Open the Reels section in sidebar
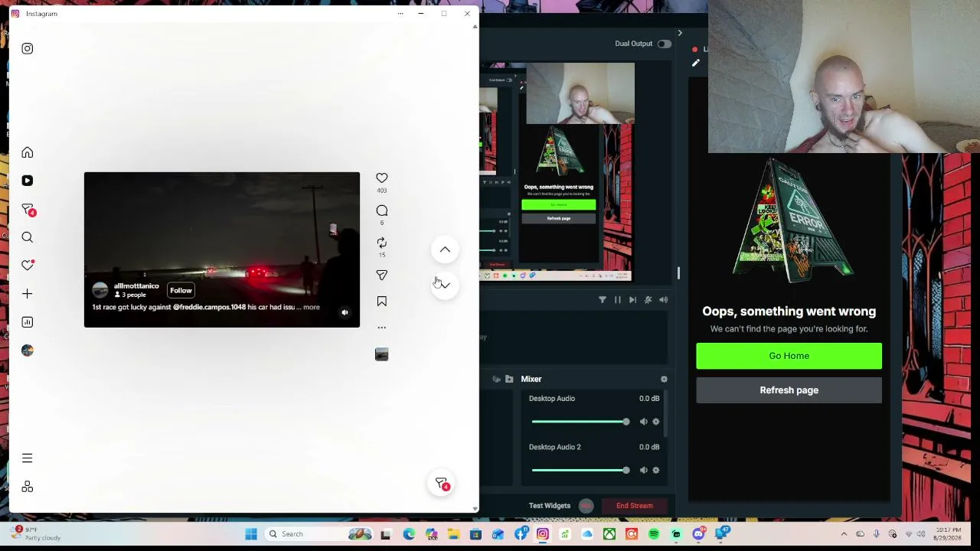980x551 pixels. click(28, 181)
